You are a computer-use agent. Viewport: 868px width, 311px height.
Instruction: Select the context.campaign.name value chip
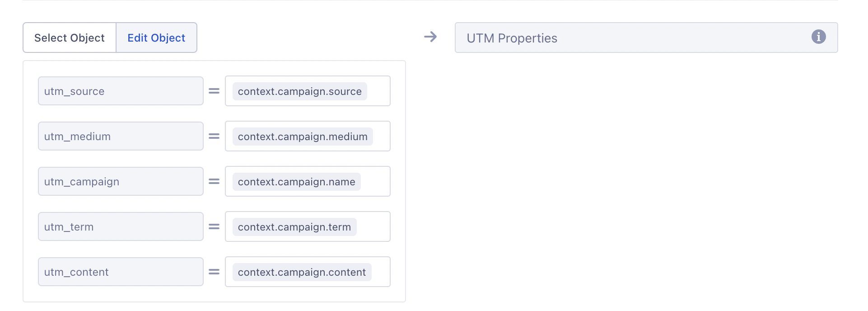tap(296, 182)
